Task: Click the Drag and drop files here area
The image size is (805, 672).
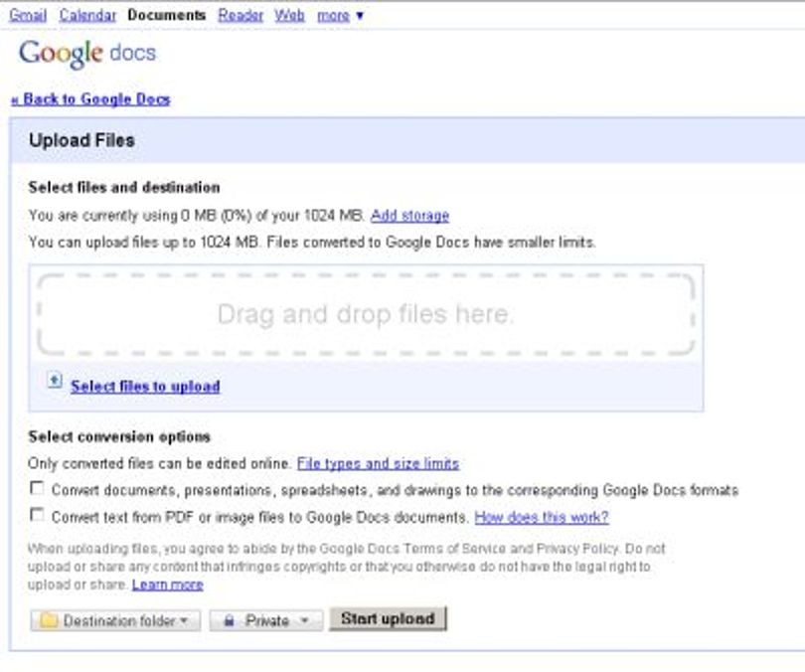Action: (366, 314)
